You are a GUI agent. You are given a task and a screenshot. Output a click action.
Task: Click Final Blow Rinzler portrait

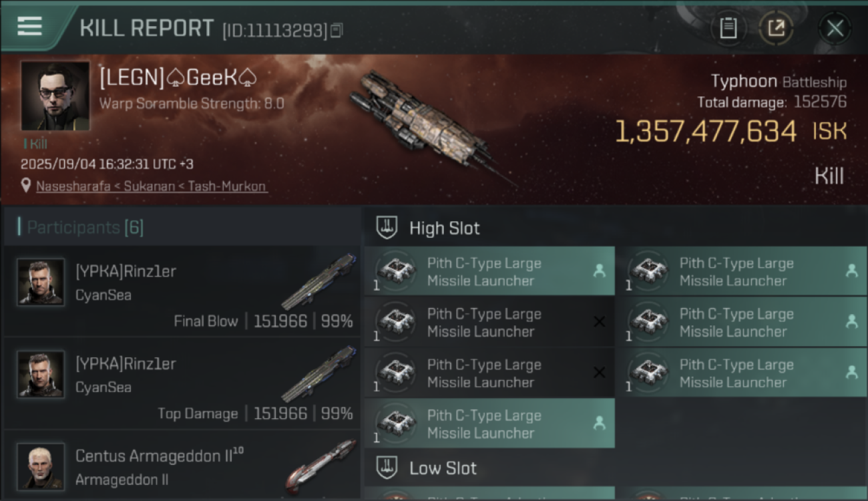41,282
